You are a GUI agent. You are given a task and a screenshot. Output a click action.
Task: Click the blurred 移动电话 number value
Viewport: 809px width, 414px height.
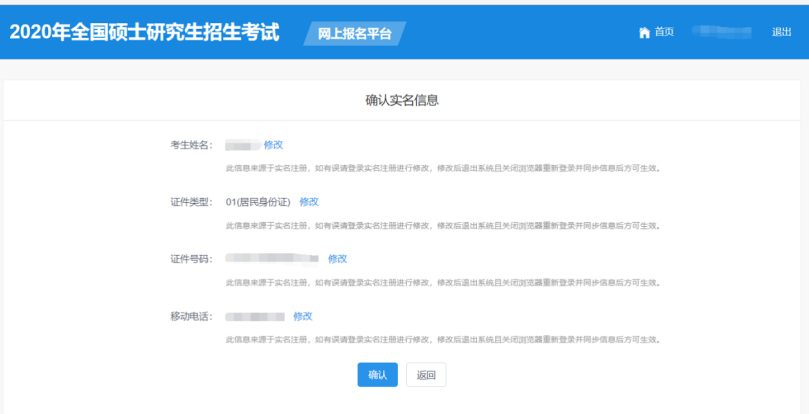tap(254, 316)
